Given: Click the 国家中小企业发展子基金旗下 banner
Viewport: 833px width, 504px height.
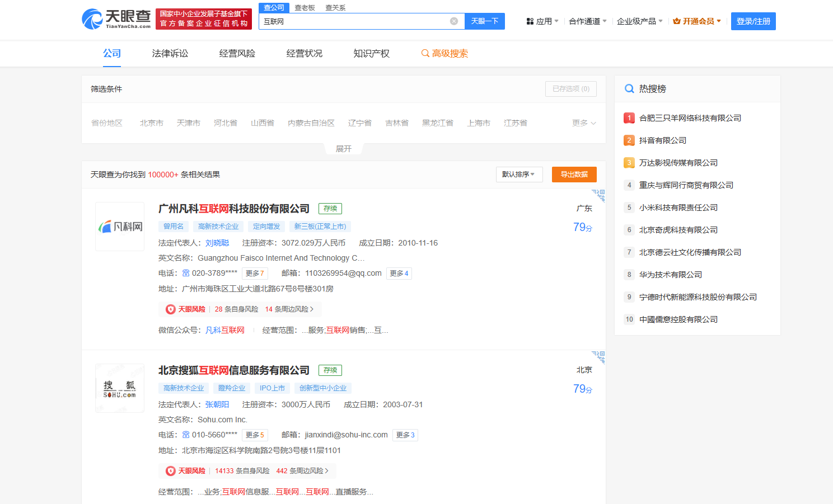Looking at the screenshot, I should pos(204,19).
